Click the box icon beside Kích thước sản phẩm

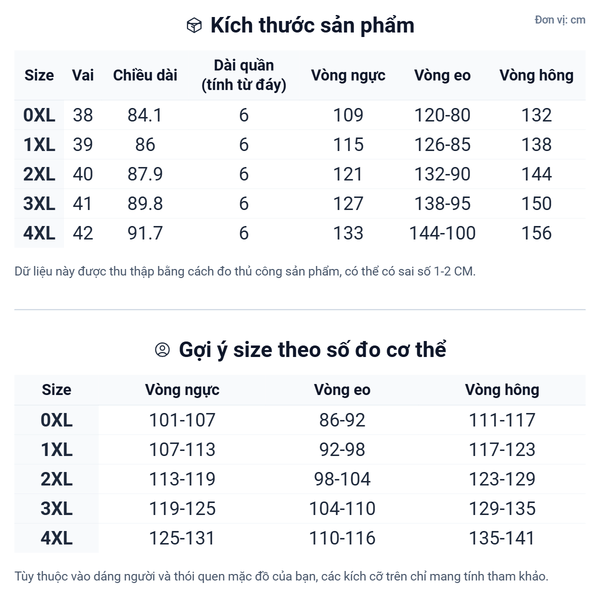[x=194, y=25]
